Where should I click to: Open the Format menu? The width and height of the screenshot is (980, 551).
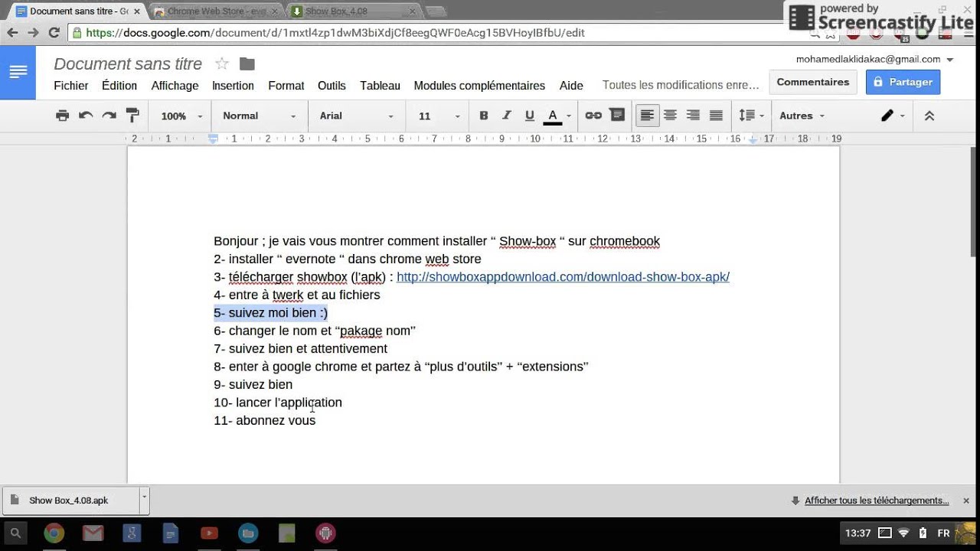[286, 86]
